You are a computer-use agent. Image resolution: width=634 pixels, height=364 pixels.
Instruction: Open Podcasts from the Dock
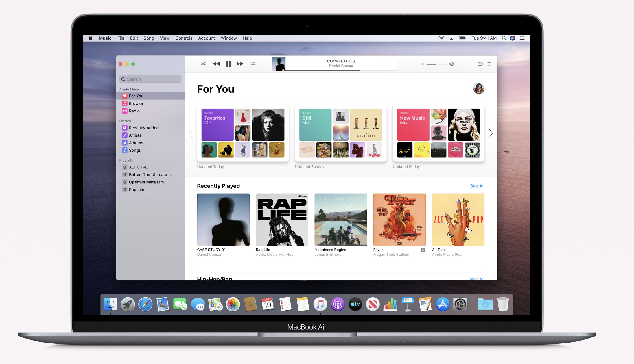(338, 304)
